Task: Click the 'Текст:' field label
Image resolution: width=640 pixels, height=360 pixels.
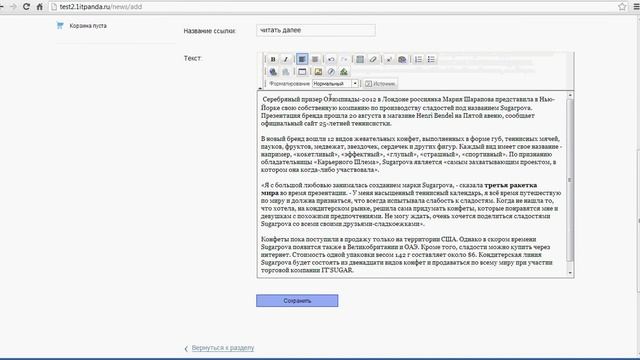Action: pyautogui.click(x=193, y=58)
